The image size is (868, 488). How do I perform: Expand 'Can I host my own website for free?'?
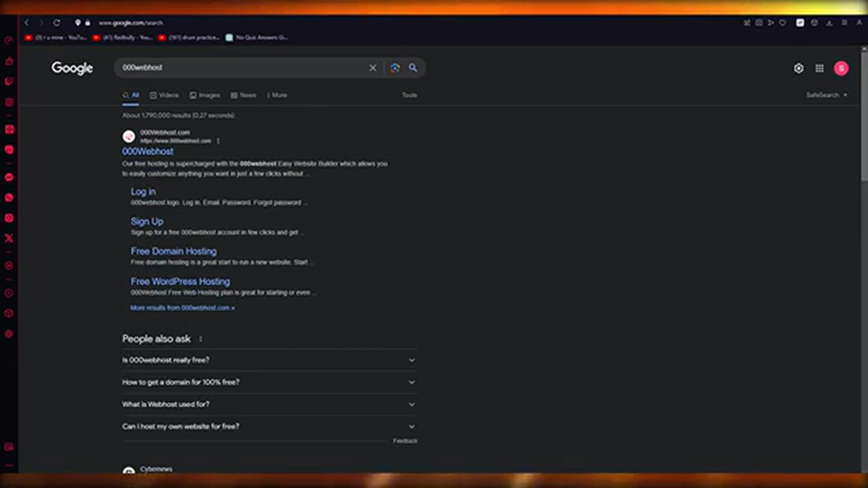click(269, 427)
